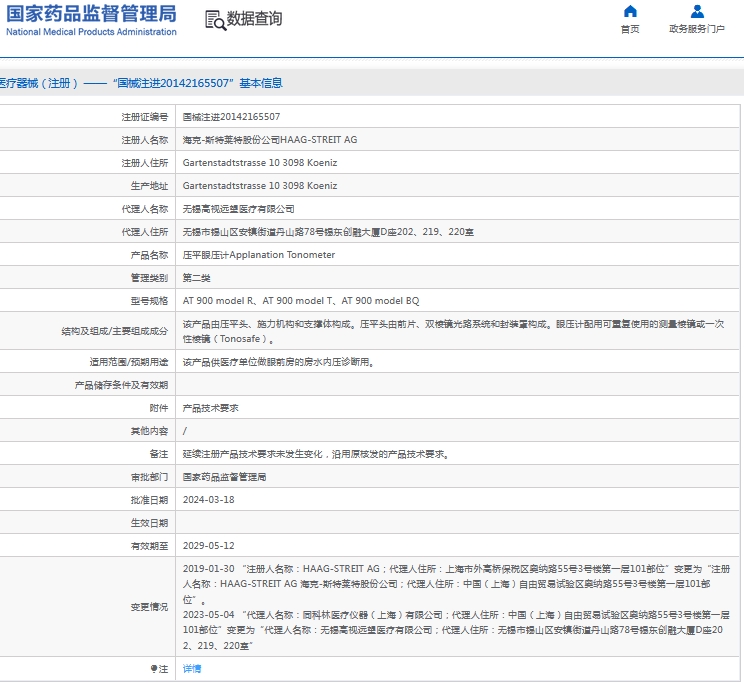Click the 审批部门 row label
This screenshot has width=744, height=684.
click(149, 477)
